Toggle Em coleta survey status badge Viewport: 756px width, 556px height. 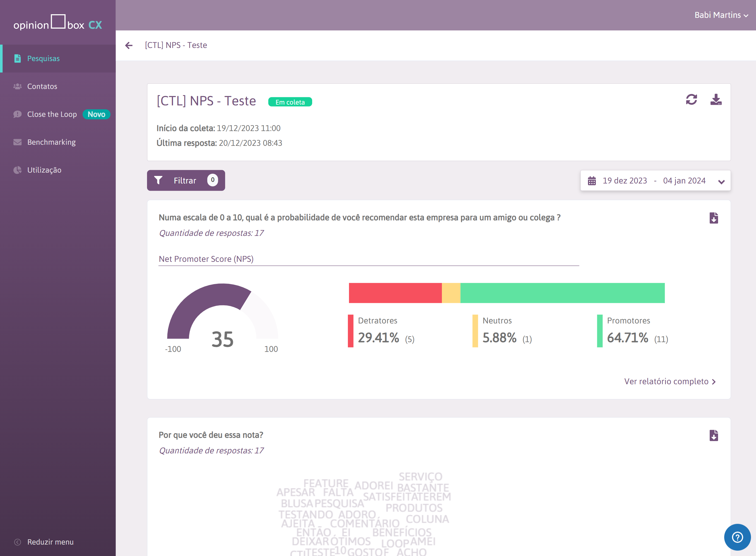point(290,102)
